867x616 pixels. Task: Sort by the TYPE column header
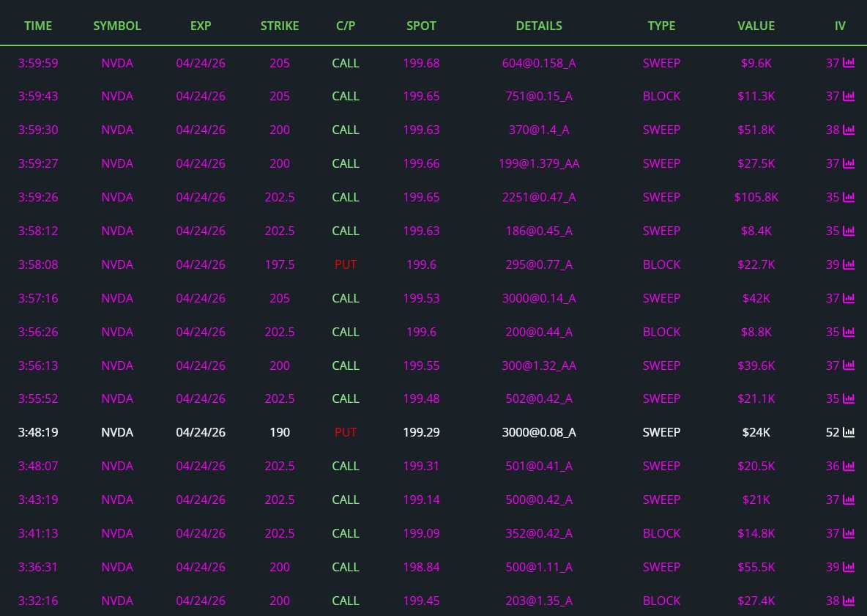tap(661, 26)
